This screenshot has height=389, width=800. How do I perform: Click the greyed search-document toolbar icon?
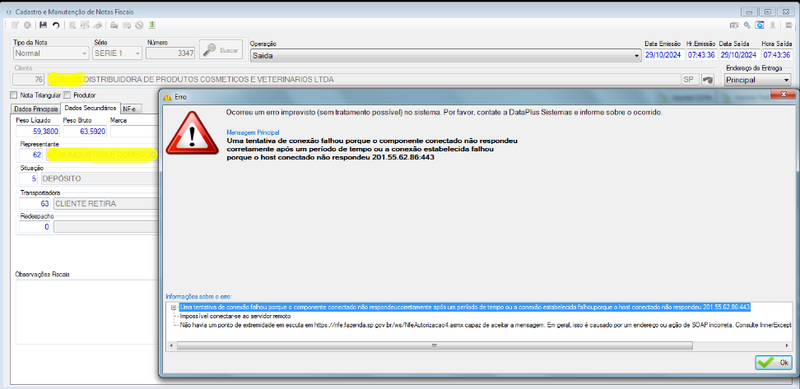(72, 25)
